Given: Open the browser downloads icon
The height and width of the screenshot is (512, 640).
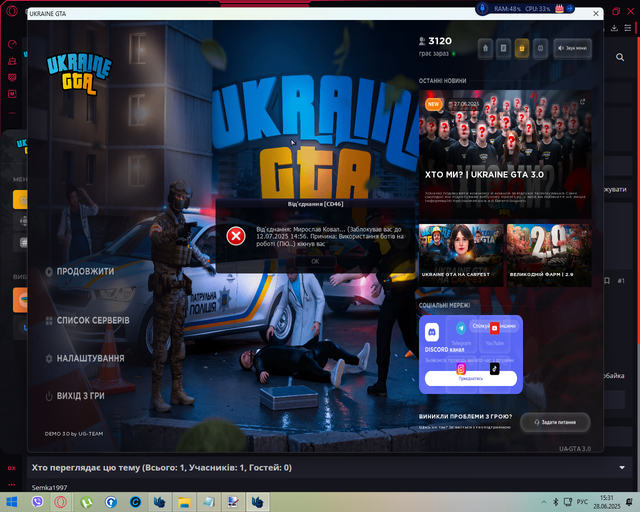Looking at the screenshot, I should (x=614, y=28).
